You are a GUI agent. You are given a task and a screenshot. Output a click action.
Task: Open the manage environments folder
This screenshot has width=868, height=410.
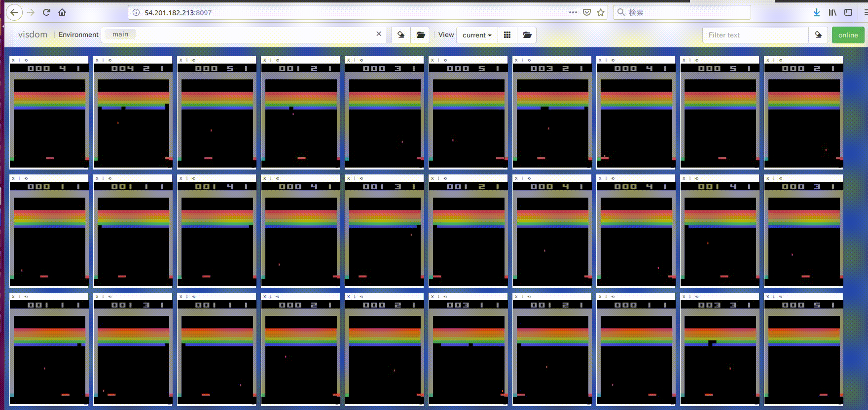click(421, 35)
